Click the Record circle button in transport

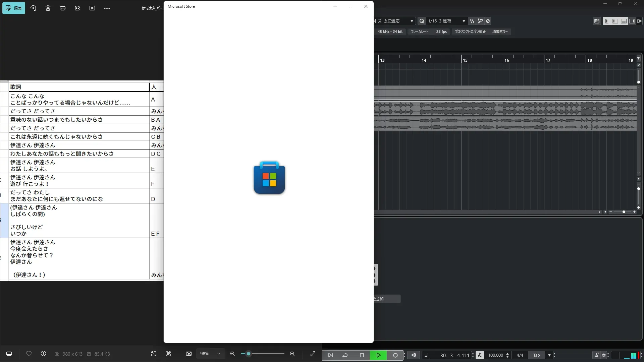[395, 355]
